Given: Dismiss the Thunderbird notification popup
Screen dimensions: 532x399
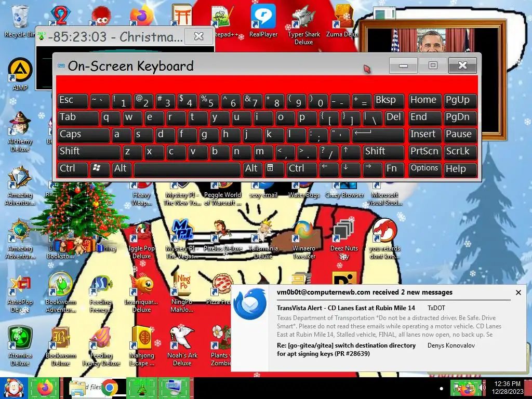Looking at the screenshot, I should pyautogui.click(x=518, y=292).
